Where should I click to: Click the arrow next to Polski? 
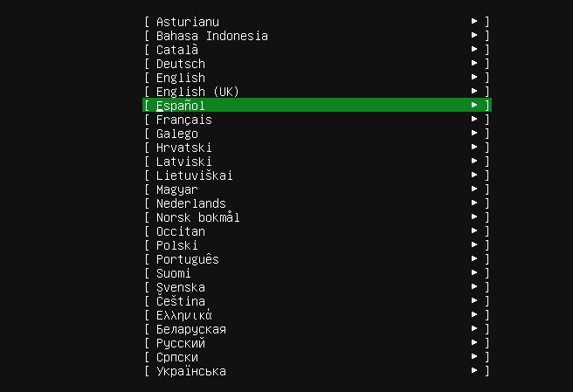point(473,245)
